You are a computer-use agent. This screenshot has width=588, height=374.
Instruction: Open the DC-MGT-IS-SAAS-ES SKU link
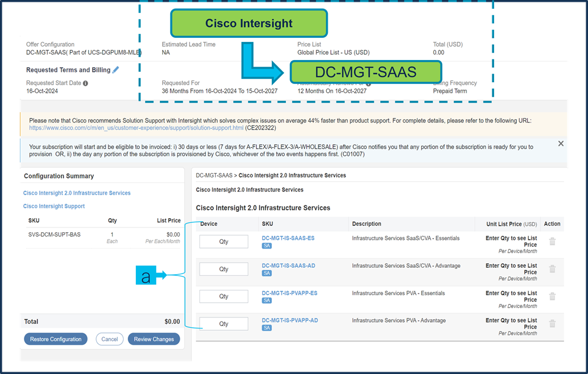[288, 238]
